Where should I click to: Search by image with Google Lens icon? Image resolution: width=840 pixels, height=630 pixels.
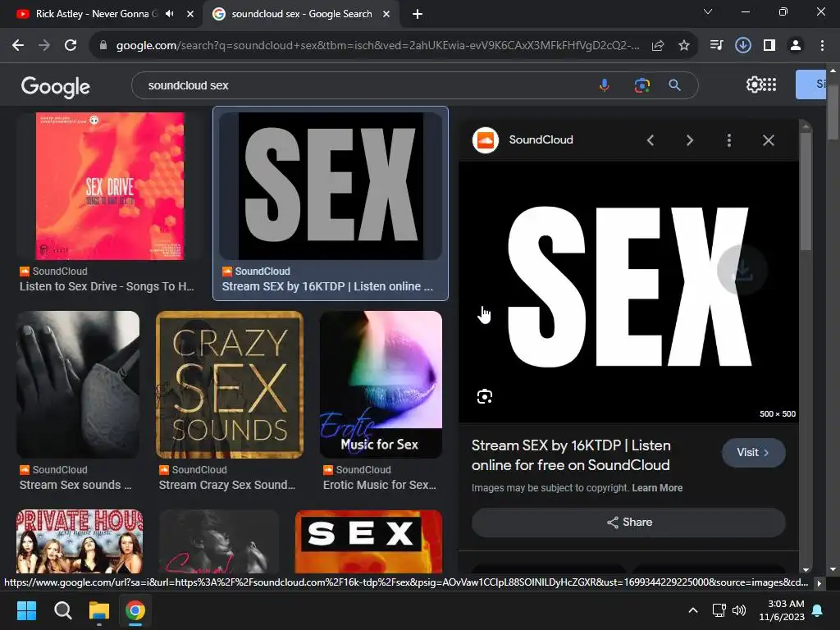pos(641,85)
